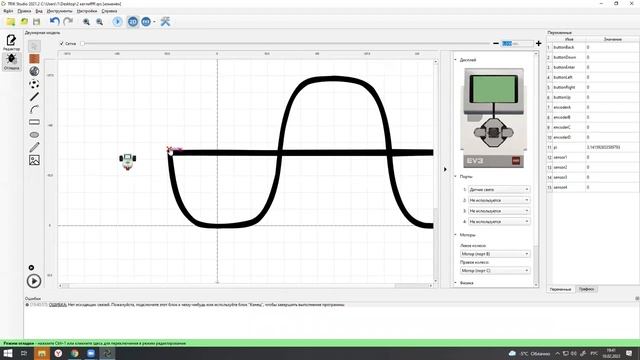The width and height of the screenshot is (640, 360).
Task: Collapse the Порты section
Action: (x=456, y=177)
